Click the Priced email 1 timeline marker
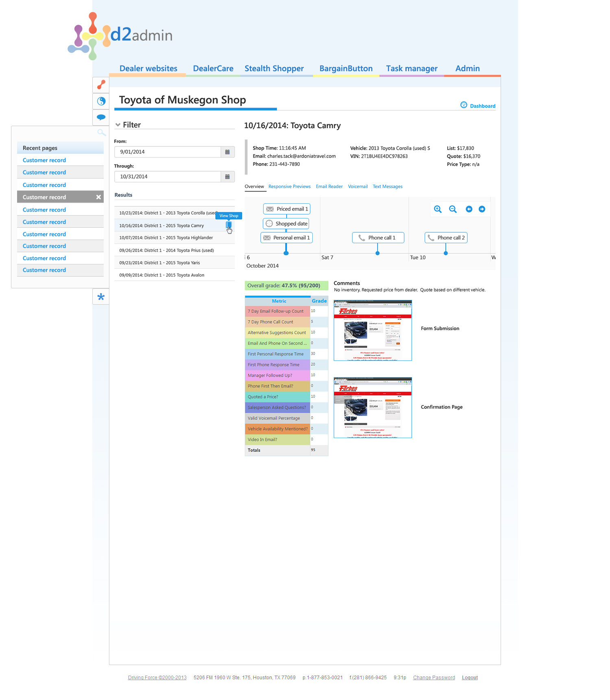Viewport: 610px width, 700px height. point(287,209)
